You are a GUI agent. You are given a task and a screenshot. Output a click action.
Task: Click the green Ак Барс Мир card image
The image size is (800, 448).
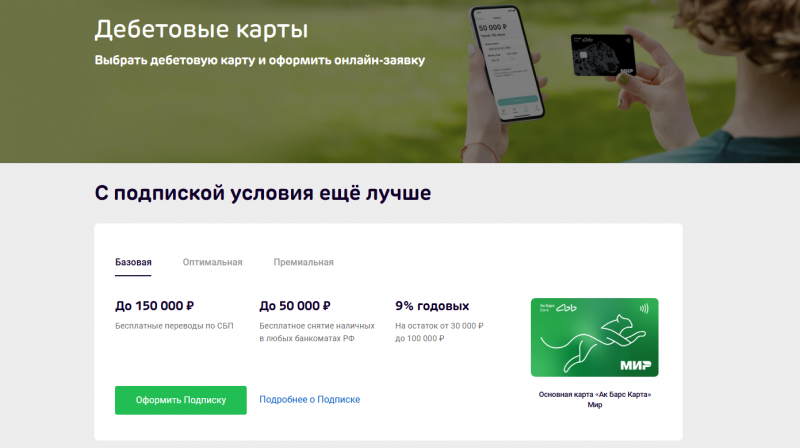(594, 337)
